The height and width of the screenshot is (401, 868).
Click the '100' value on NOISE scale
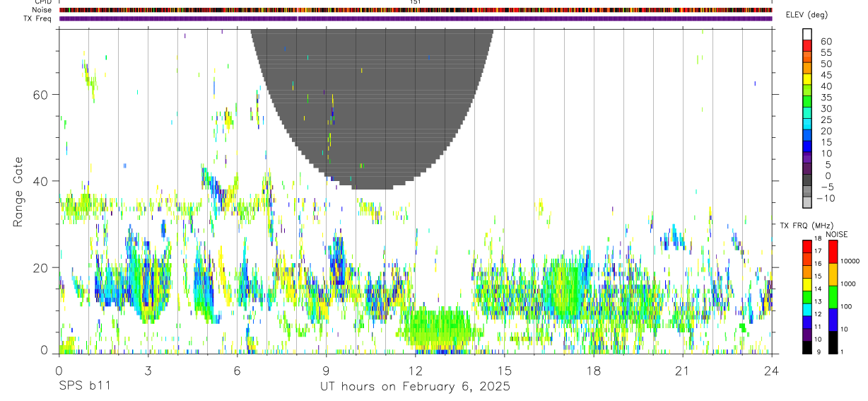coord(847,306)
